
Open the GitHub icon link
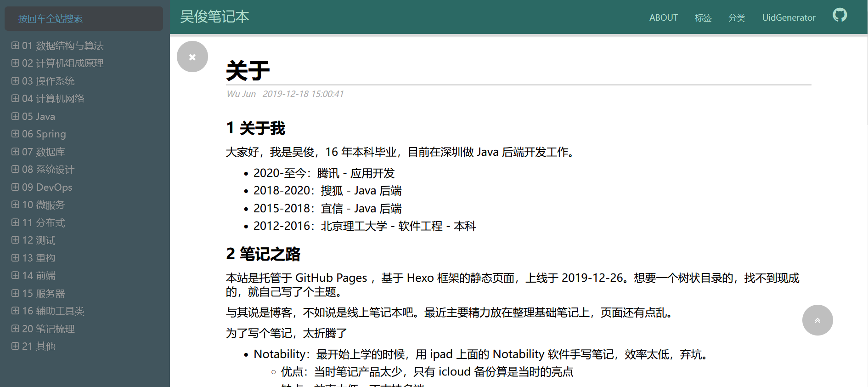(840, 15)
